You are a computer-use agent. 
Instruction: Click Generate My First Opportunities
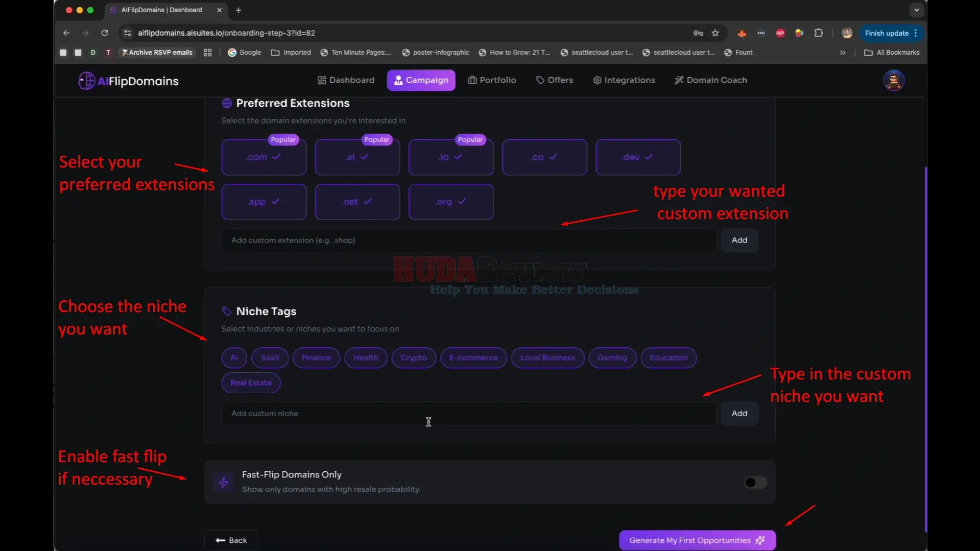[697, 540]
